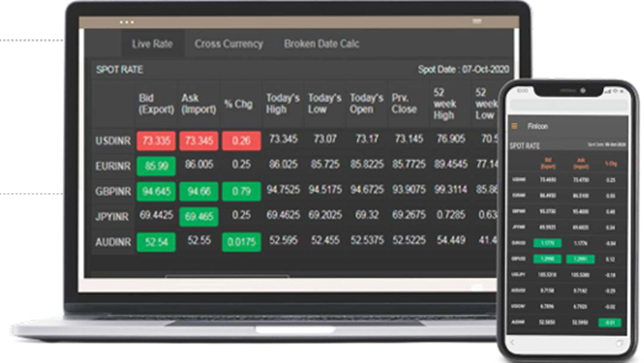The height and width of the screenshot is (363, 644).
Task: Click the green EURINR bid cell 85.99
Action: (156, 166)
